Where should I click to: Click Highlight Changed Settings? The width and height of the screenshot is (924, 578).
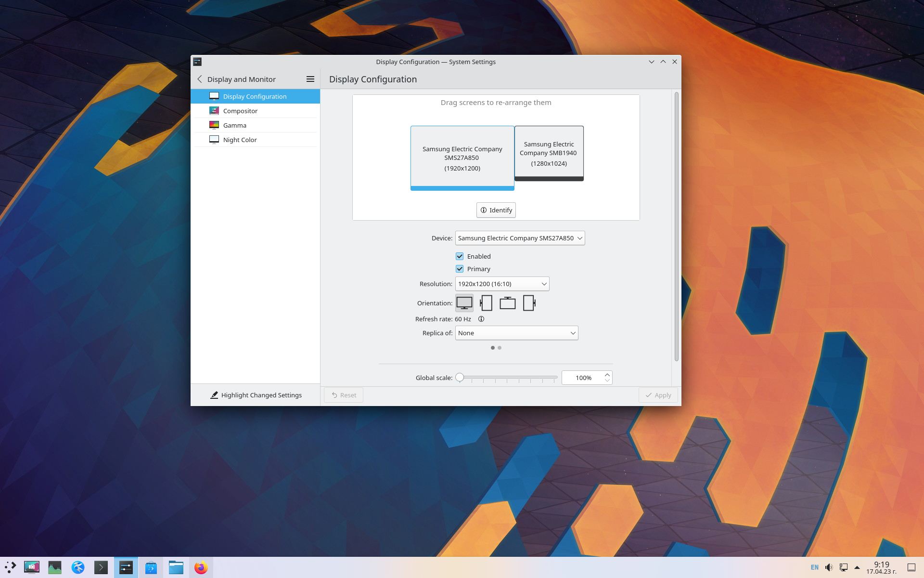(256, 395)
